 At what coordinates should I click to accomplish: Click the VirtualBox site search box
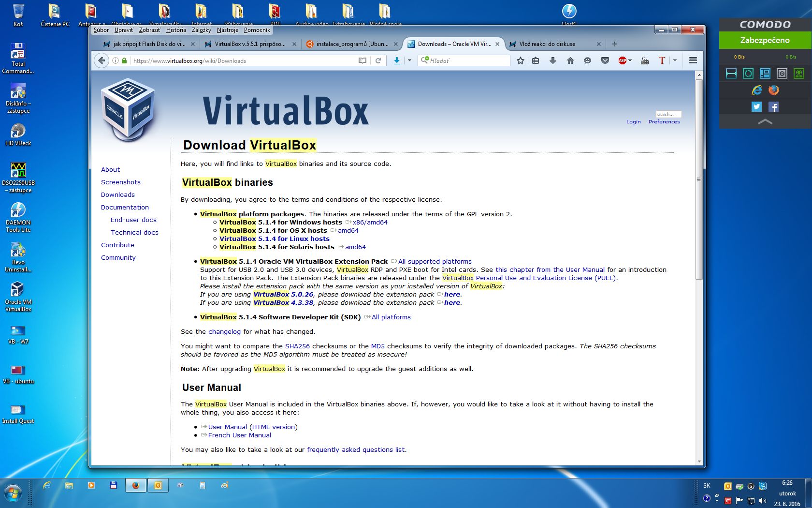click(x=668, y=115)
